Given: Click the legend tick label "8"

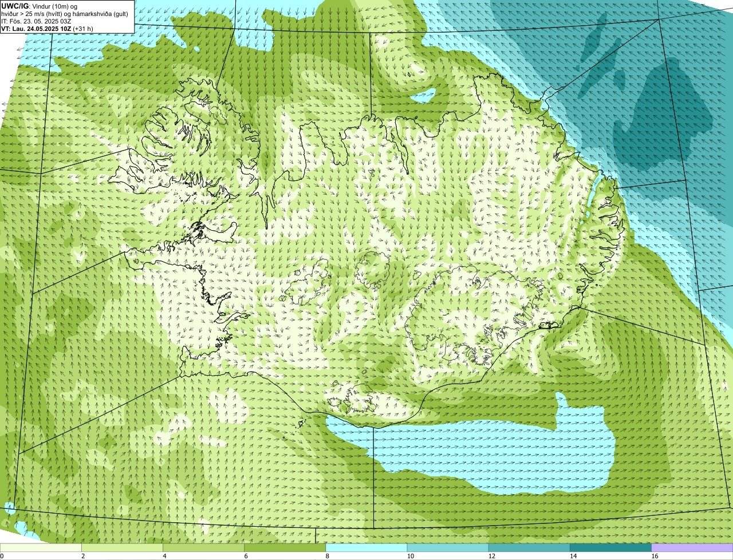Looking at the screenshot, I should click(327, 556).
